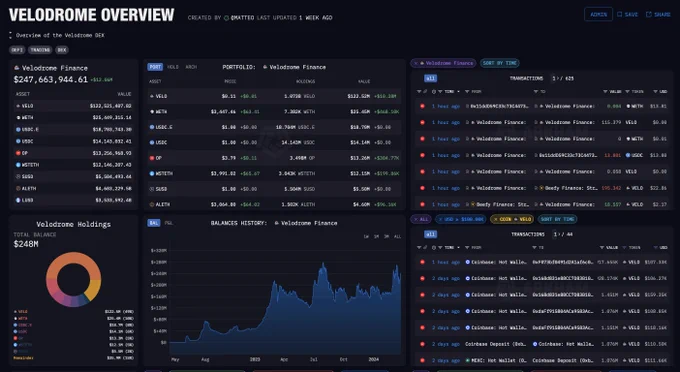Click ALETH token icon in Portfolio table
The height and width of the screenshot is (372, 680).
[152, 204]
